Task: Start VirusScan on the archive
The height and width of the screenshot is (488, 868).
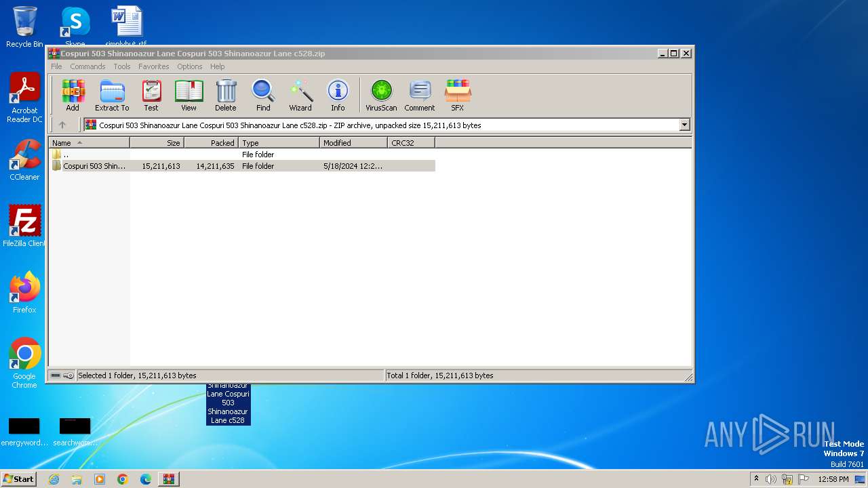Action: tap(381, 95)
